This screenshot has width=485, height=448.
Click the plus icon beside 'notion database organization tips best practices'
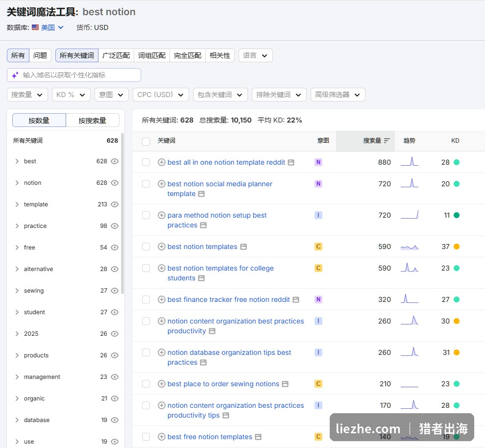[162, 352]
